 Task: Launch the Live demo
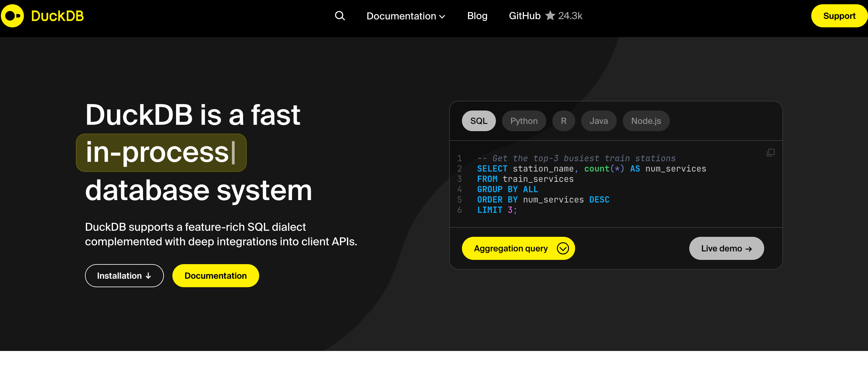pos(727,248)
